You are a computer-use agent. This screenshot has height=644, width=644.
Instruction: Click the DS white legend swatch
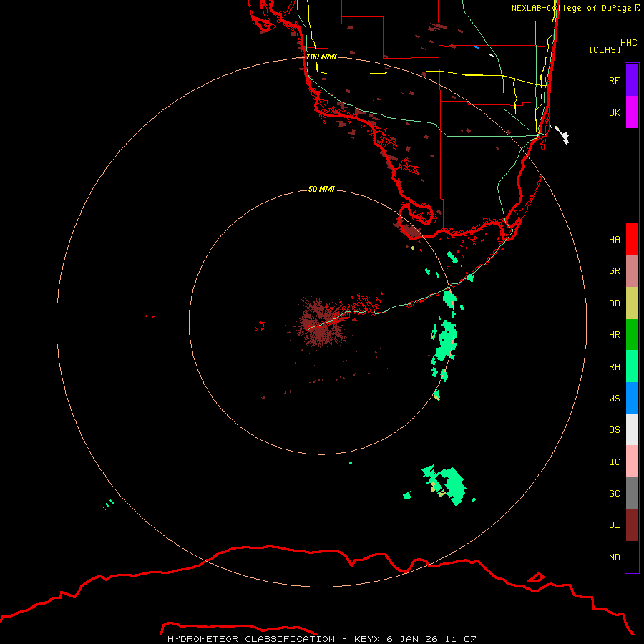pos(632,429)
